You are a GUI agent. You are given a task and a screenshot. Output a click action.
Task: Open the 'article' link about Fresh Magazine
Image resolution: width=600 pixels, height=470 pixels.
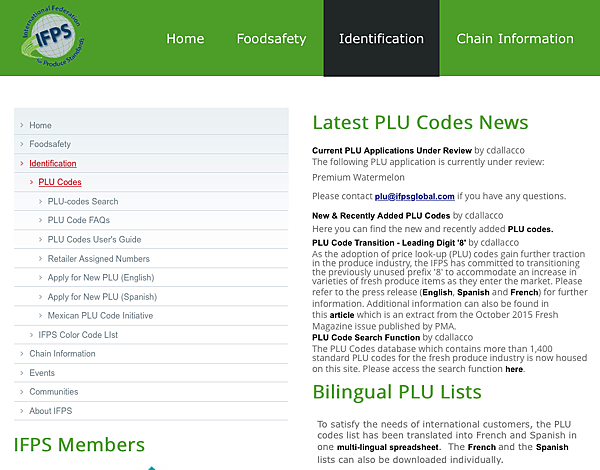pos(342,315)
